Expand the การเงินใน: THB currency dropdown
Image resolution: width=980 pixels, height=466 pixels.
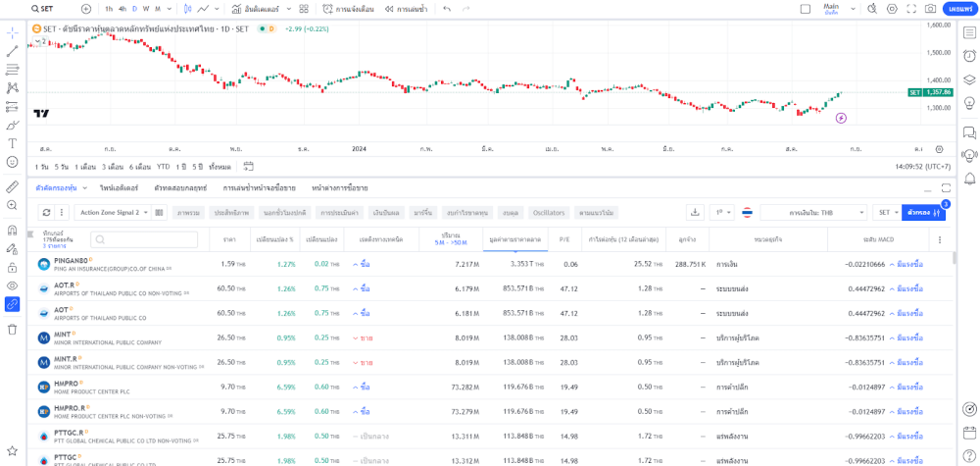[813, 212]
